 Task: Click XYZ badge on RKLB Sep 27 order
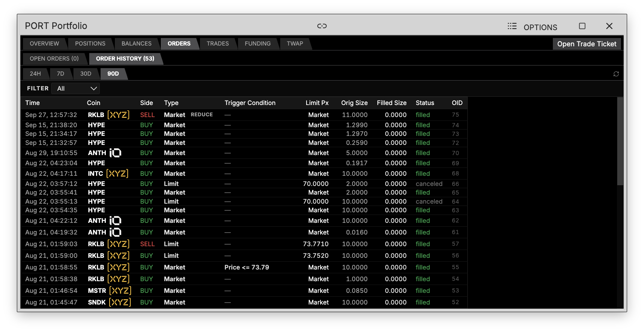point(118,115)
